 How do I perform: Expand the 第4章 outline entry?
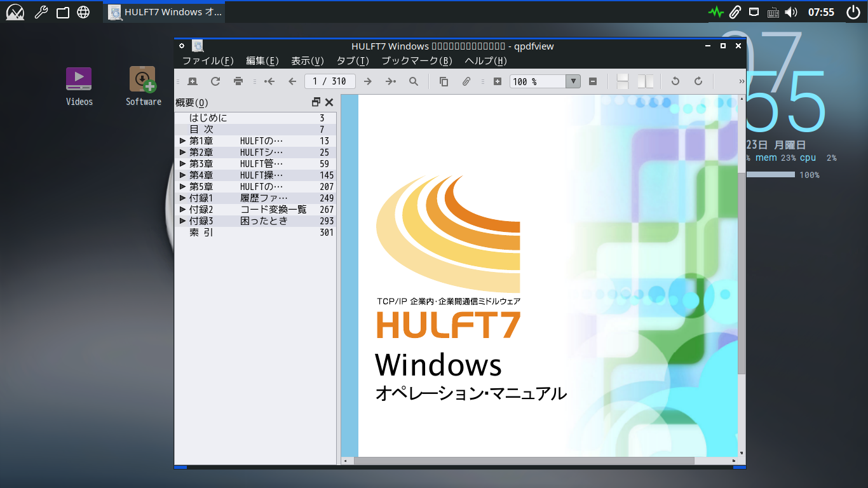(182, 175)
